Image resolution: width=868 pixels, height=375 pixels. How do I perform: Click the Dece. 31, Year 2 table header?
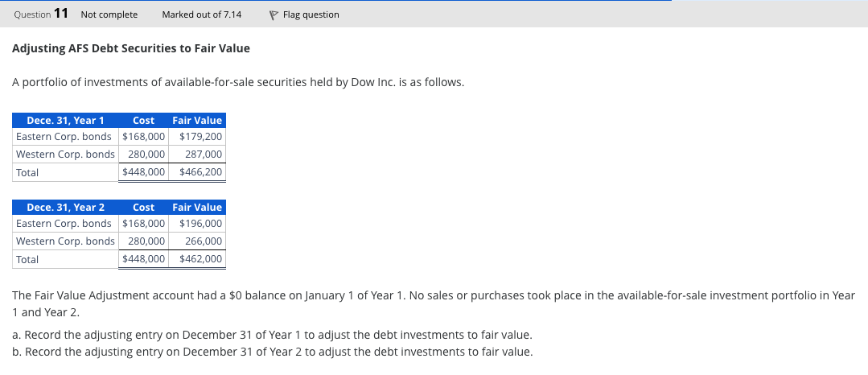[66, 207]
